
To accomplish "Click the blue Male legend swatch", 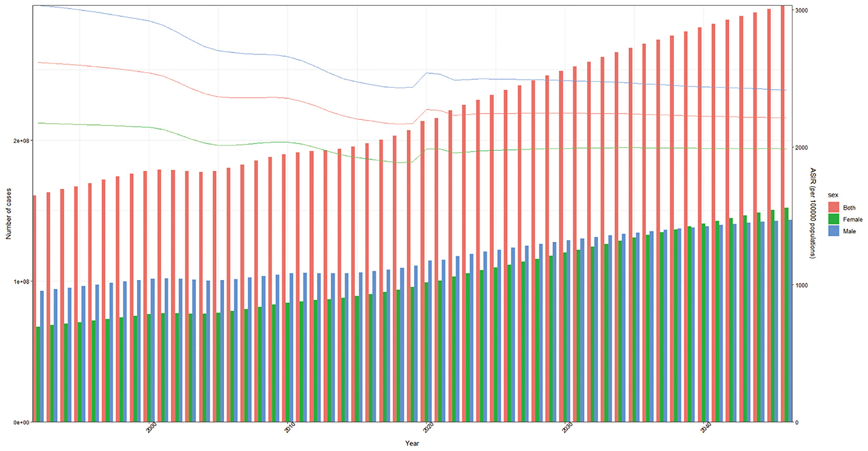I will tap(833, 231).
